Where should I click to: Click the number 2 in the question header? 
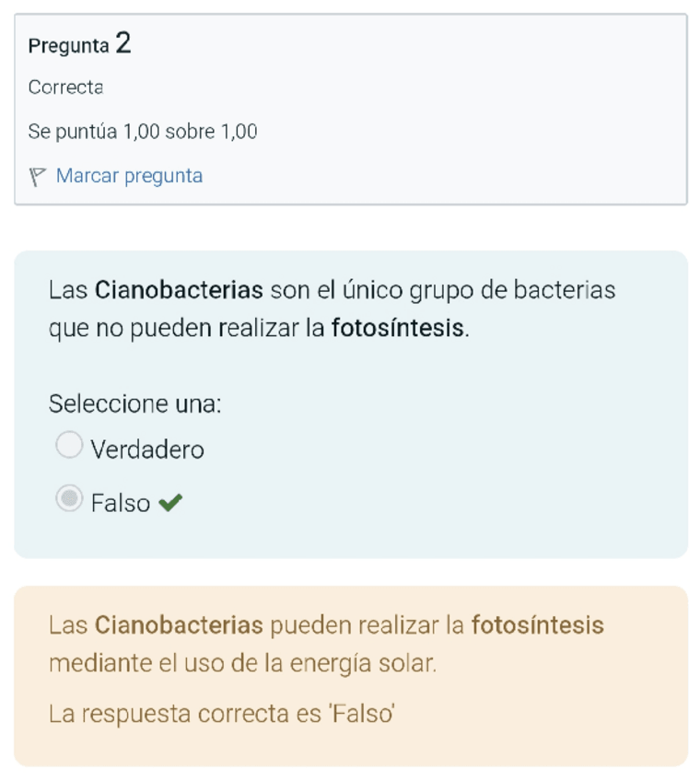coord(123,42)
